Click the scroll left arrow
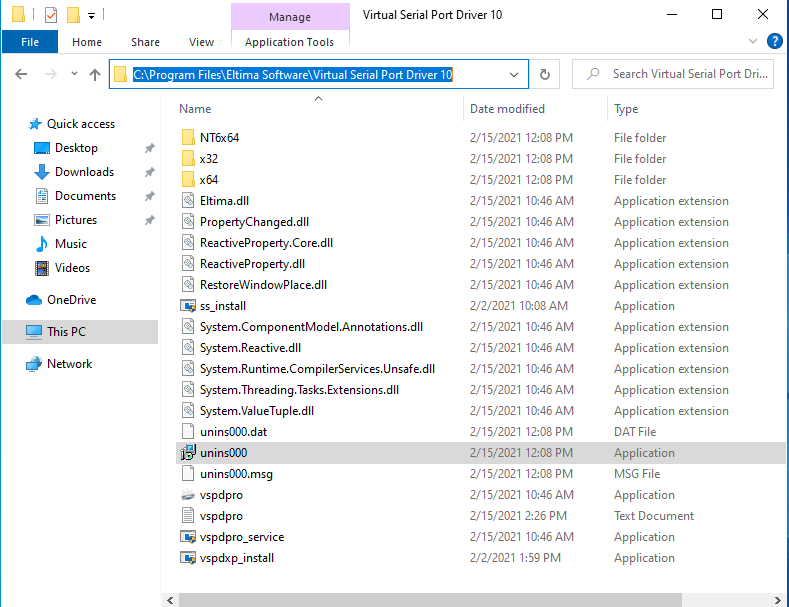The image size is (789, 607). (x=170, y=600)
